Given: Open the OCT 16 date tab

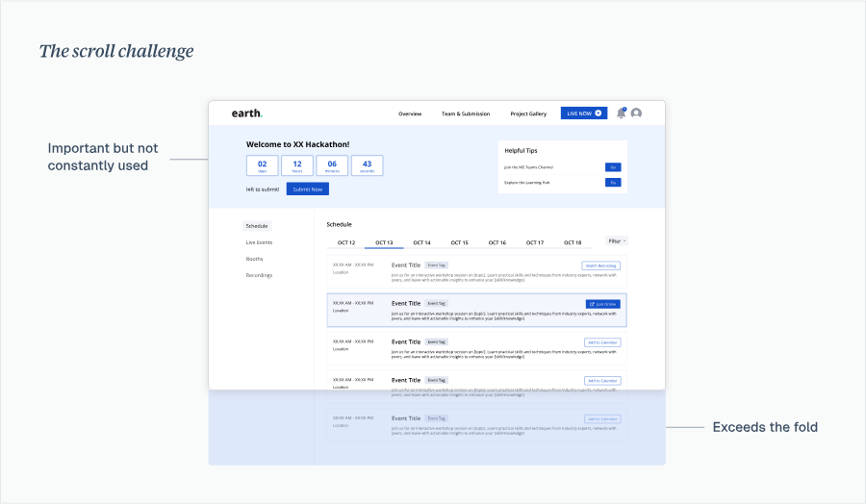Looking at the screenshot, I should 497,243.
